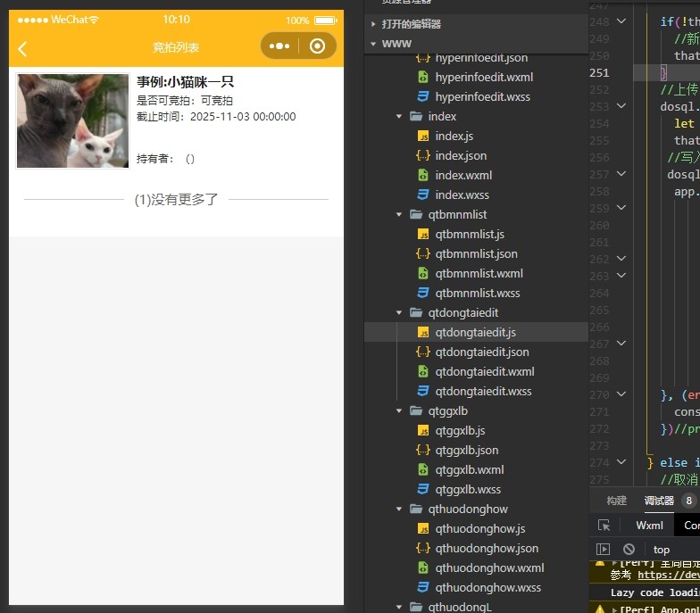The width and height of the screenshot is (700, 613).
Task: Open qtbmnmlist.js file
Action: tap(470, 234)
